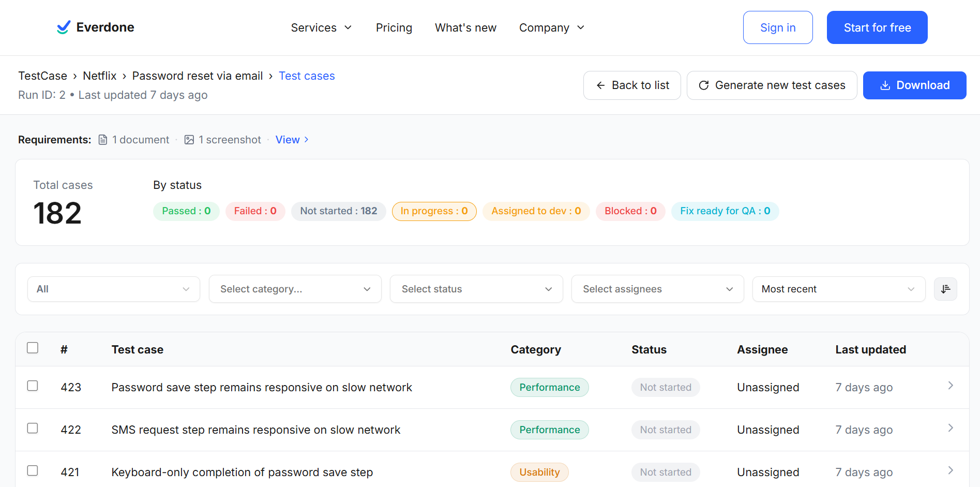Select Pricing in the top navigation

pyautogui.click(x=394, y=27)
